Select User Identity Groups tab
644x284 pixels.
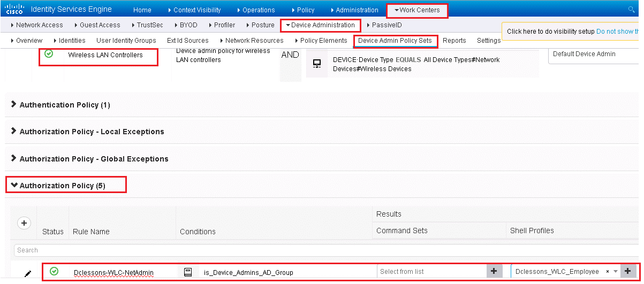tap(126, 41)
